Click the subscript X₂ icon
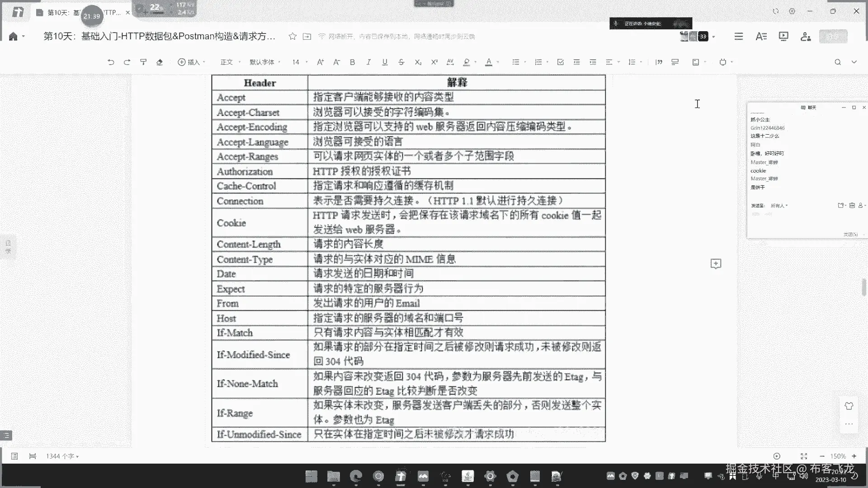The height and width of the screenshot is (488, 868). (x=418, y=62)
